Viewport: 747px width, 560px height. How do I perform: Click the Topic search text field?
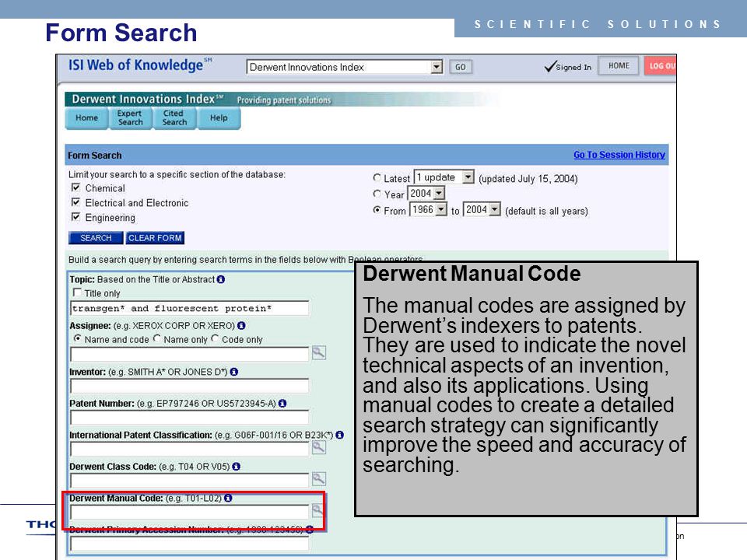pyautogui.click(x=190, y=308)
